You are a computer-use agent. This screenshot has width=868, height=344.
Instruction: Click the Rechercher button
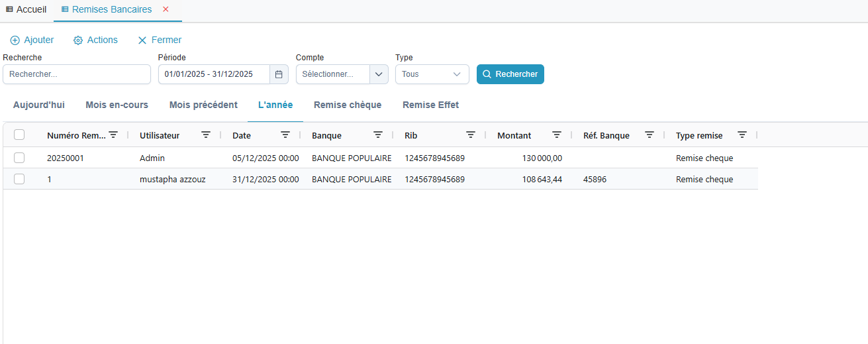tap(510, 74)
